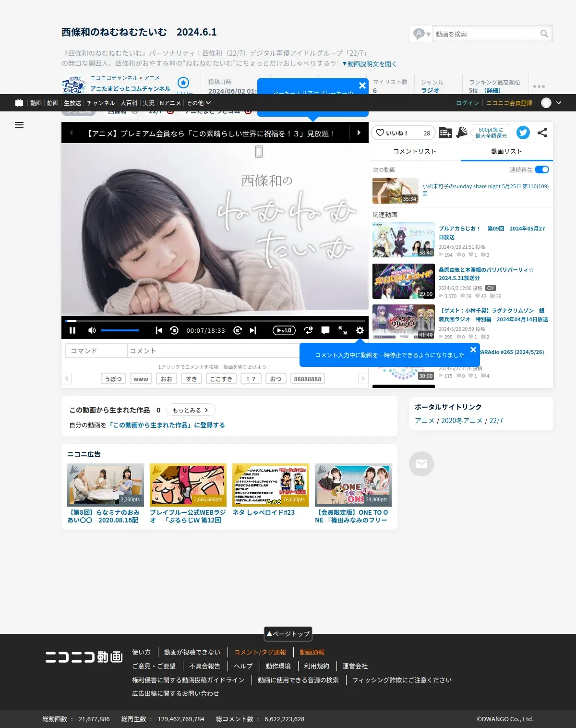
Task: Show next banner announcement arrow
Action: pyautogui.click(x=359, y=133)
